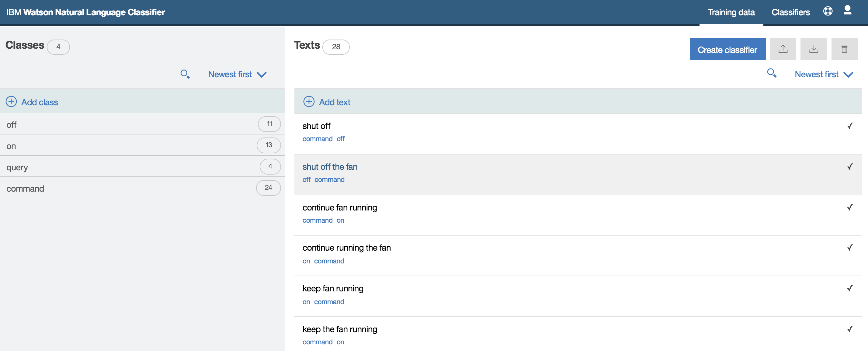Click the globe settings icon top right
The height and width of the screenshot is (351, 868).
pyautogui.click(x=828, y=12)
